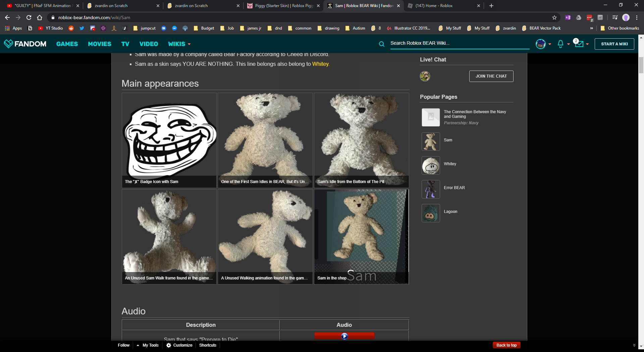Follow the Whitey link in trivia
The height and width of the screenshot is (352, 644).
point(320,64)
